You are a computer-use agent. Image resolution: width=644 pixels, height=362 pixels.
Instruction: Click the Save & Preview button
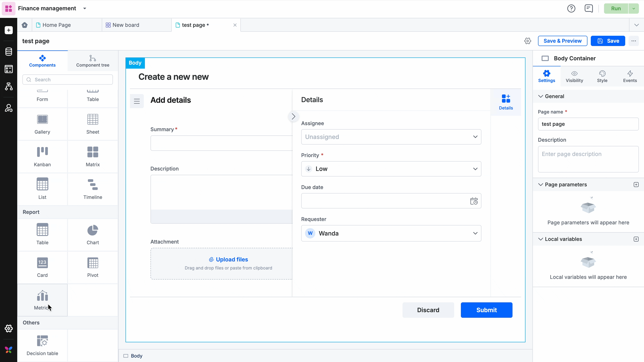[x=563, y=41]
